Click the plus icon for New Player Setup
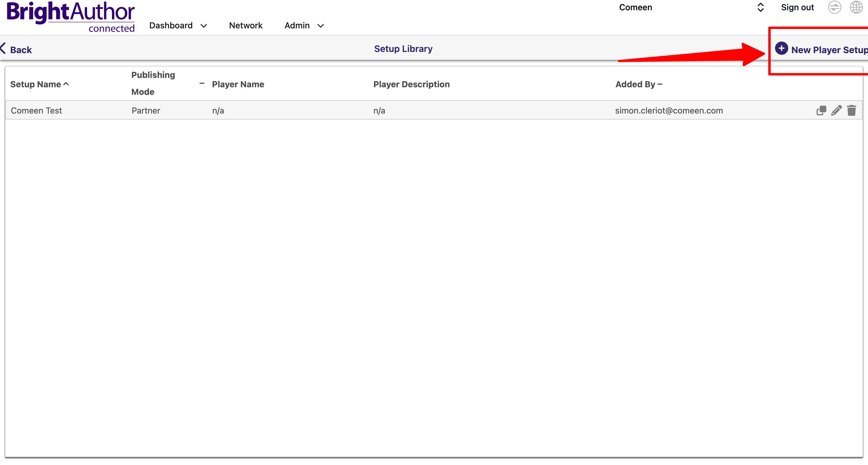Viewport: 868px width, 465px height. tap(781, 49)
